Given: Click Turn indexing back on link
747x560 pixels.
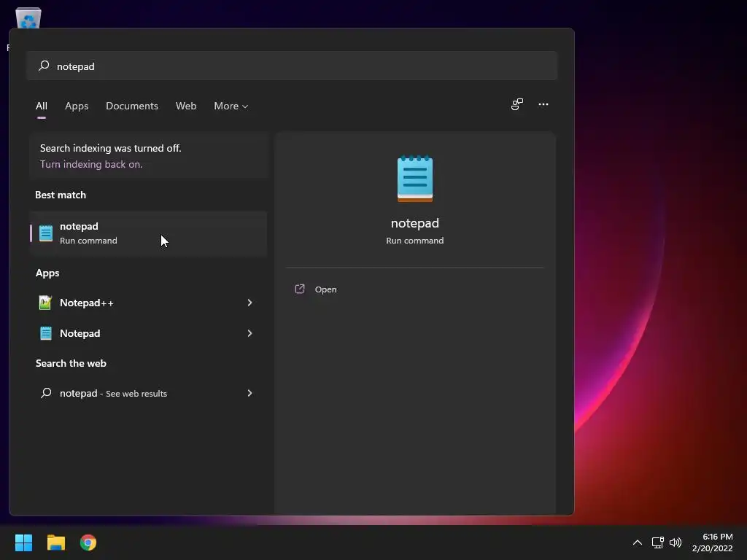Looking at the screenshot, I should coord(91,164).
